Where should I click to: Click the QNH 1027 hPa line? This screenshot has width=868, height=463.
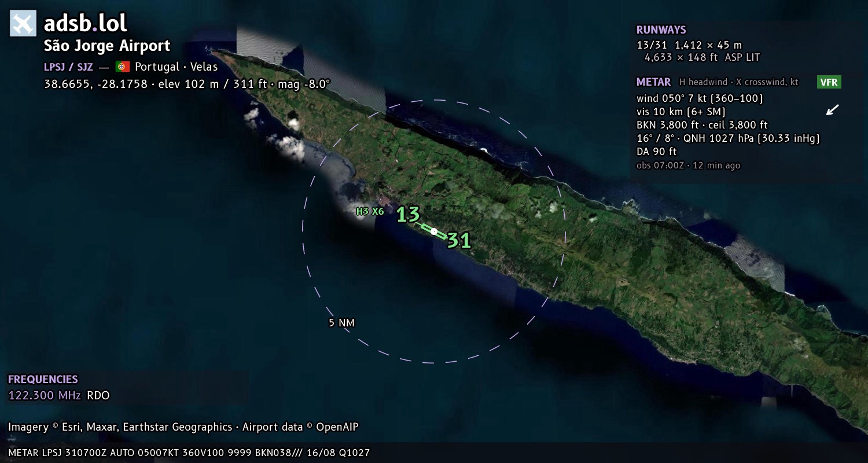click(729, 138)
